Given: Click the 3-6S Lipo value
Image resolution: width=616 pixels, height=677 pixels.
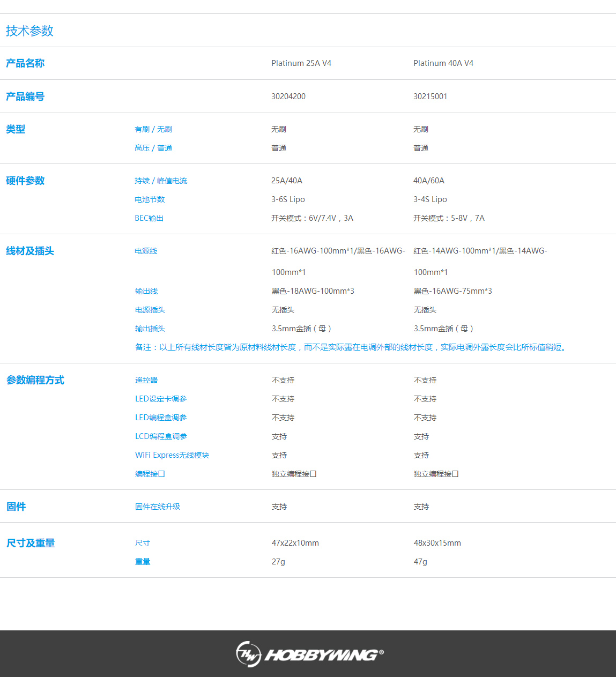Looking at the screenshot, I should coord(288,199).
